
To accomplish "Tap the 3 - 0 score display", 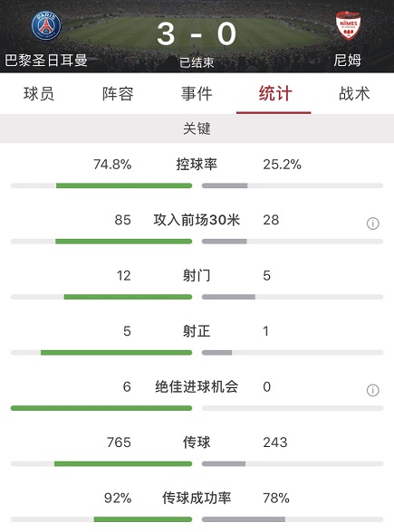I will point(197,34).
